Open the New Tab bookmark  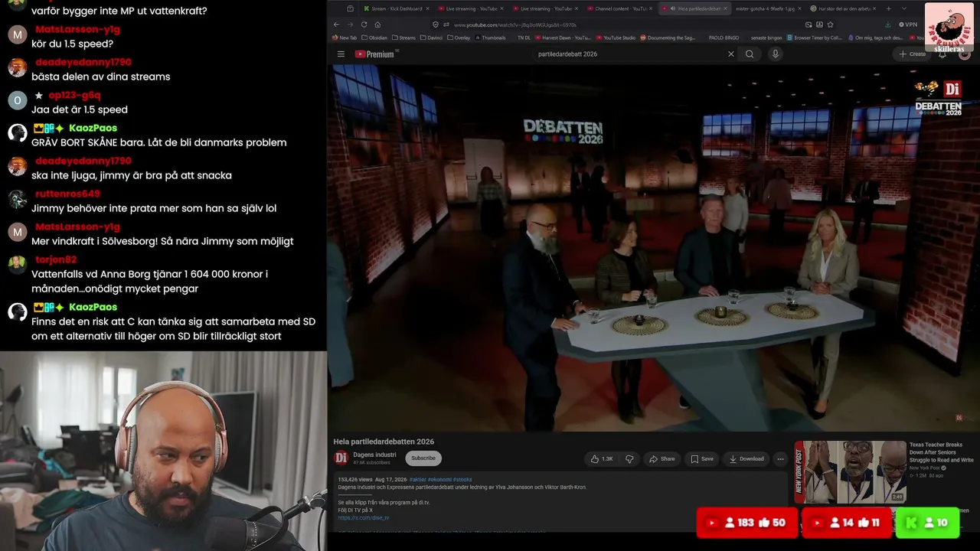(345, 37)
